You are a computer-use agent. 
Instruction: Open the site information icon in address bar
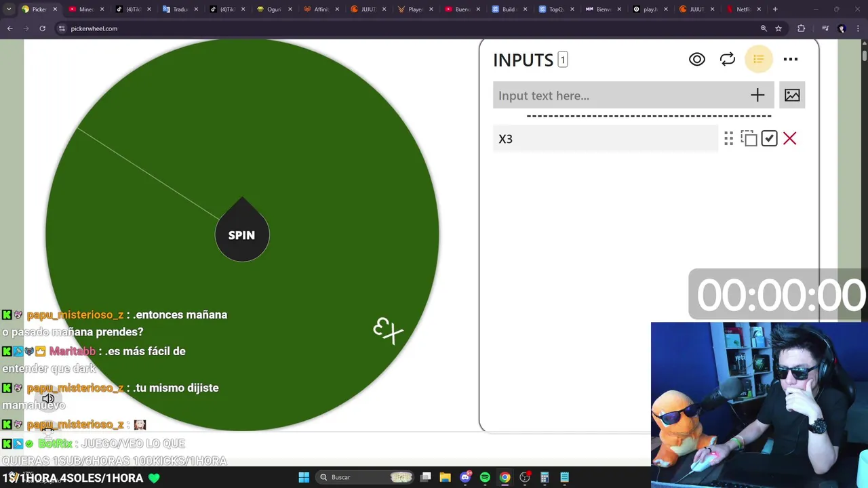tap(62, 28)
